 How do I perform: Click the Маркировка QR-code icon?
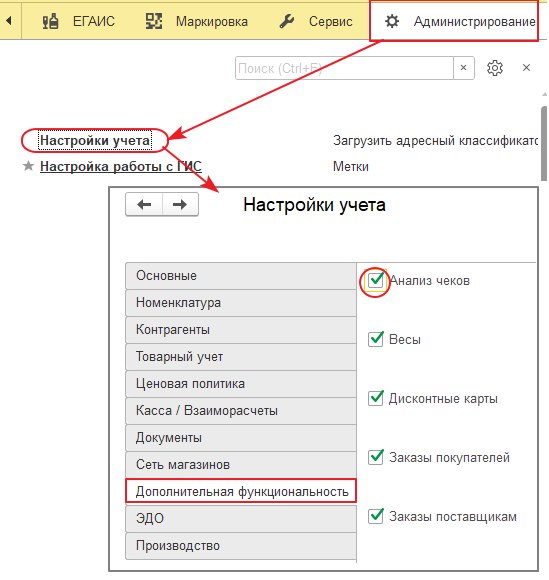pyautogui.click(x=154, y=21)
